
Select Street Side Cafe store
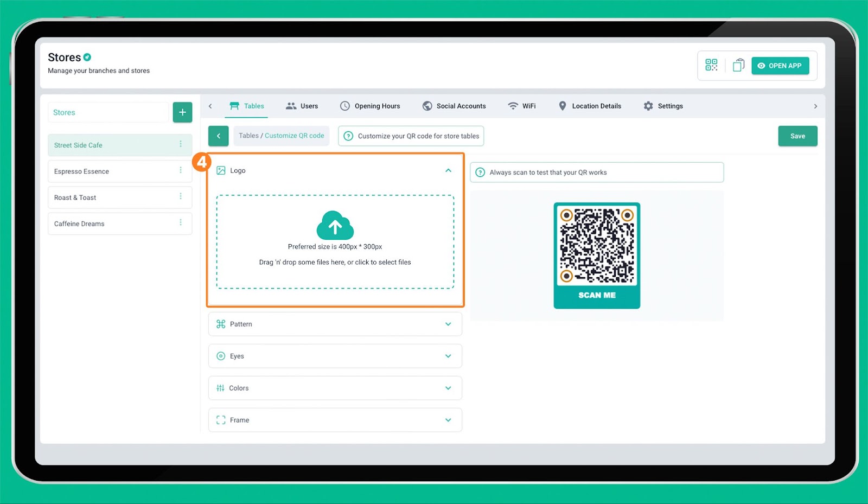point(120,145)
